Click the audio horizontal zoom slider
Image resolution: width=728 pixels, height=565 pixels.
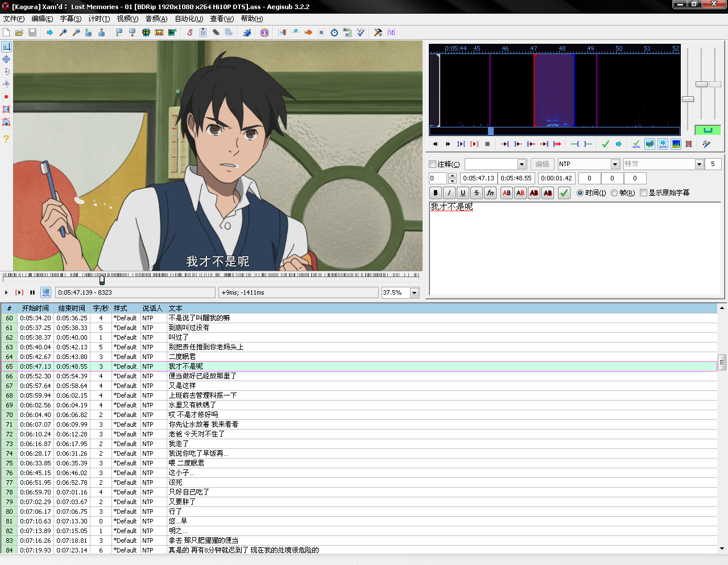(688, 99)
